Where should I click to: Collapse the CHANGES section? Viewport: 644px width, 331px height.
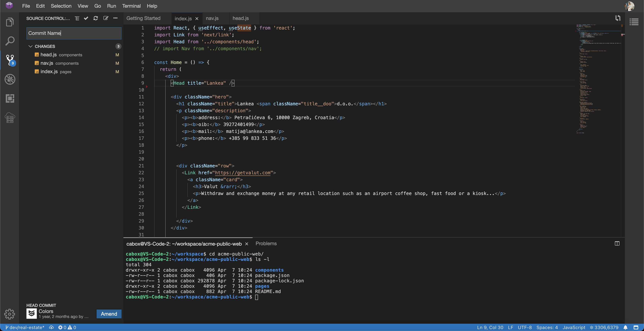[x=30, y=46]
